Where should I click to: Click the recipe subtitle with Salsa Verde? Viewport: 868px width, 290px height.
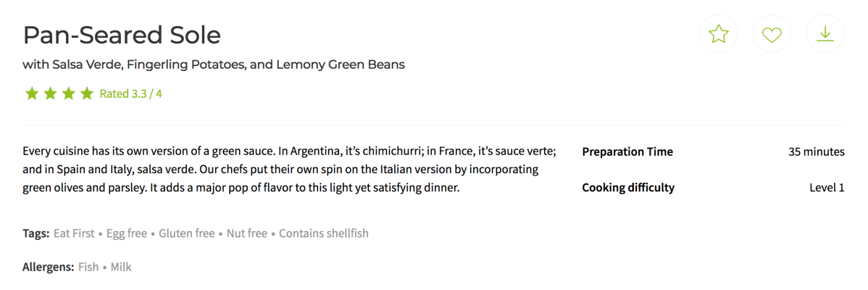click(x=214, y=65)
